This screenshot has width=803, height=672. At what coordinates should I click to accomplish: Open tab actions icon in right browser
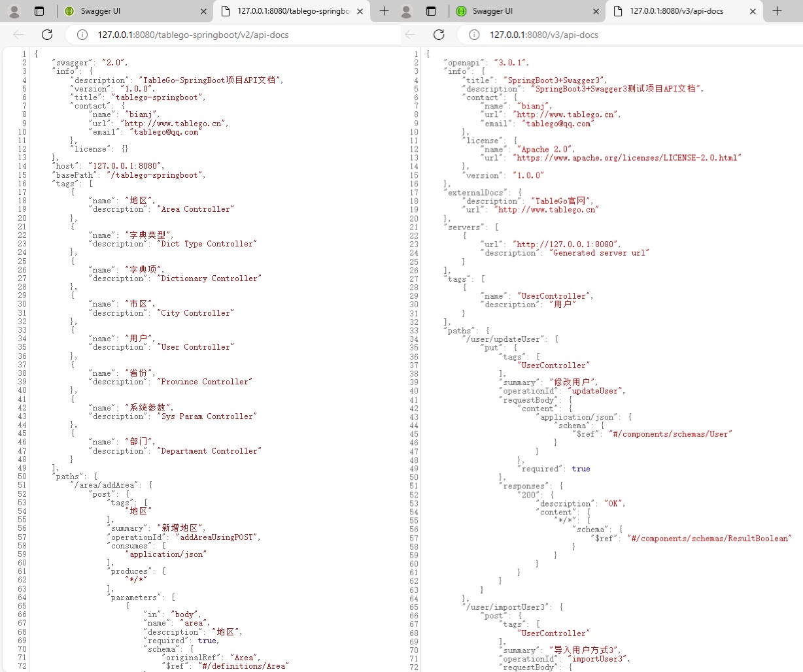pyautogui.click(x=430, y=11)
